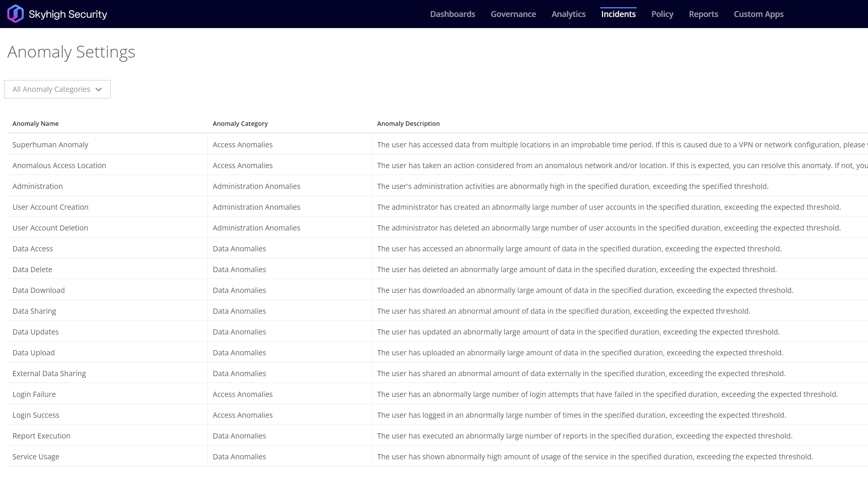868x477 pixels.
Task: Open the Superhuman Anomaly row
Action: point(50,145)
